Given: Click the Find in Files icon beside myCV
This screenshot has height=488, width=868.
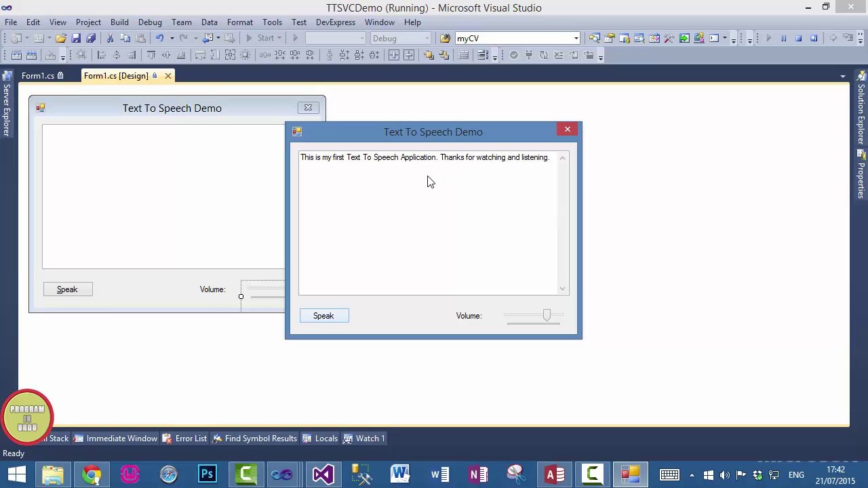Looking at the screenshot, I should [x=445, y=38].
